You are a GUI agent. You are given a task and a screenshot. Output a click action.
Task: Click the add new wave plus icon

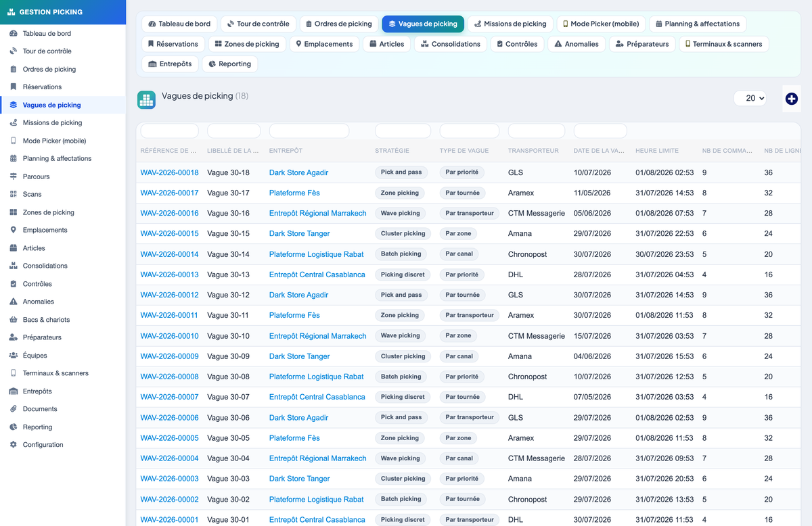tap(792, 99)
